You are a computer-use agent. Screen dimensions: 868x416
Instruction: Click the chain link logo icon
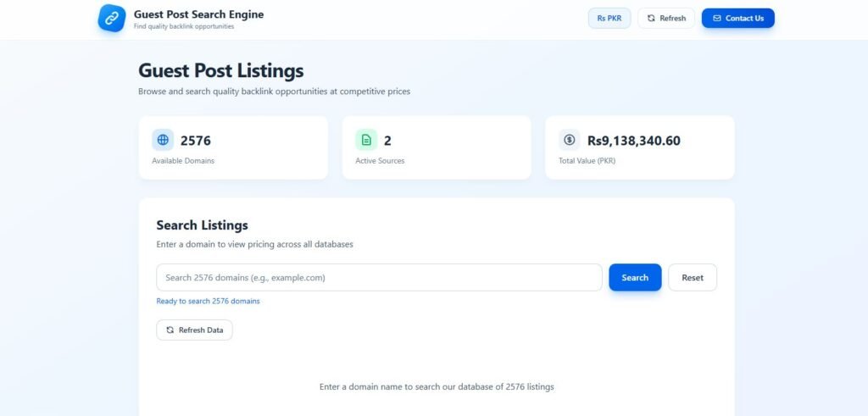coord(112,18)
